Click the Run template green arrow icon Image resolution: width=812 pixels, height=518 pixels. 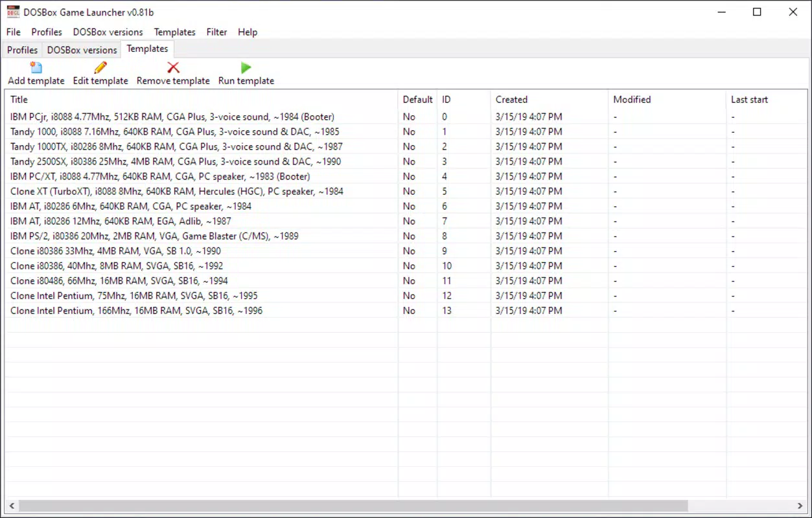(x=246, y=67)
